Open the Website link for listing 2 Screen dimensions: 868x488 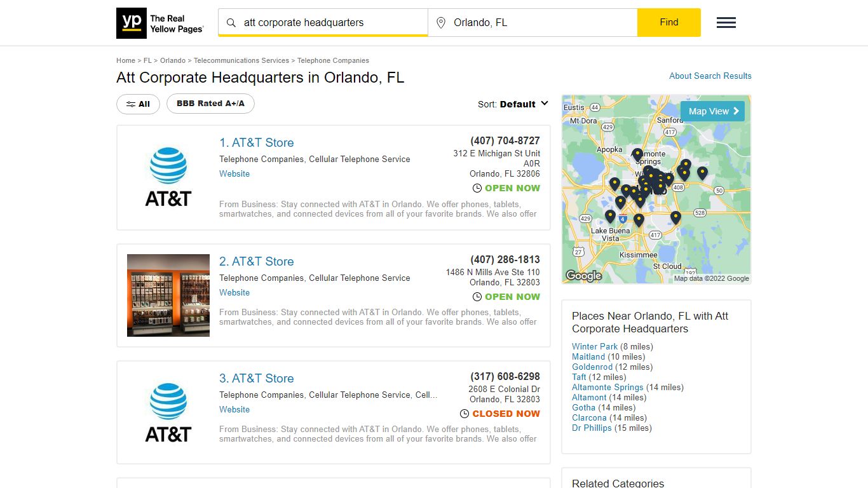tap(234, 293)
